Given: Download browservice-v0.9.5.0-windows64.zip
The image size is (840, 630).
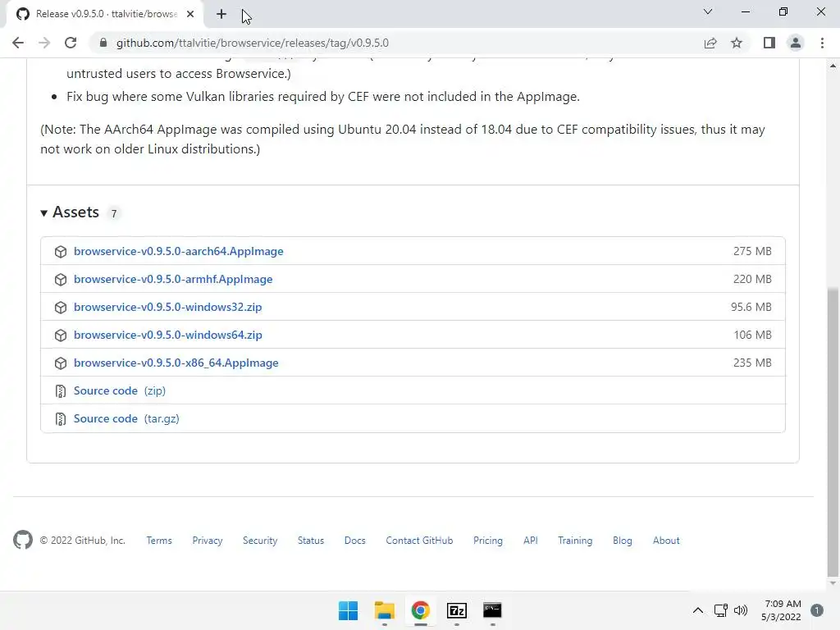Looking at the screenshot, I should 167,335.
